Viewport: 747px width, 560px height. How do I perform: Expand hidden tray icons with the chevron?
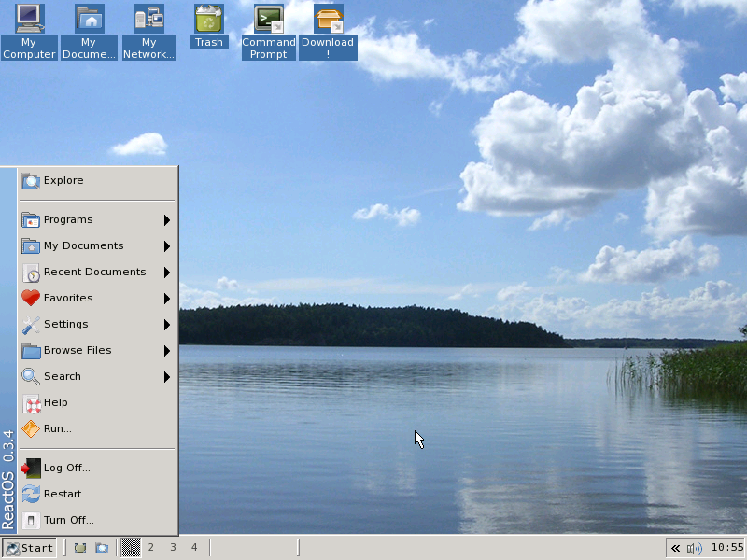pos(675,548)
